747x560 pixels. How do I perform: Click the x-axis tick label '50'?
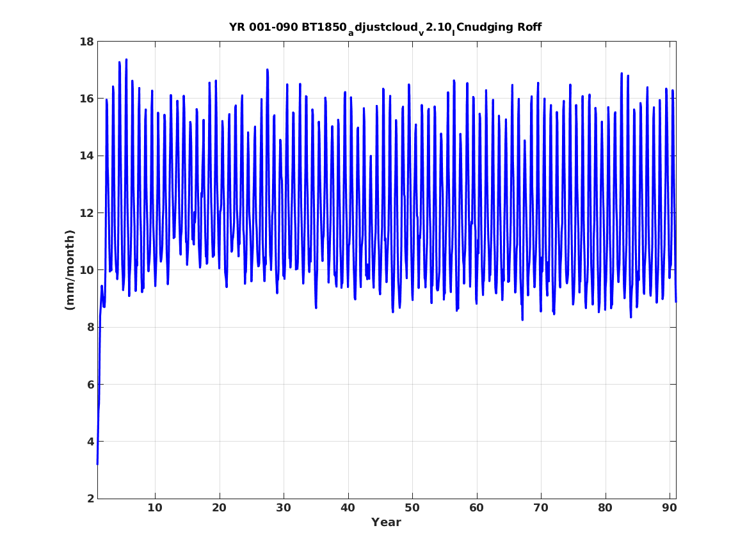click(x=412, y=508)
